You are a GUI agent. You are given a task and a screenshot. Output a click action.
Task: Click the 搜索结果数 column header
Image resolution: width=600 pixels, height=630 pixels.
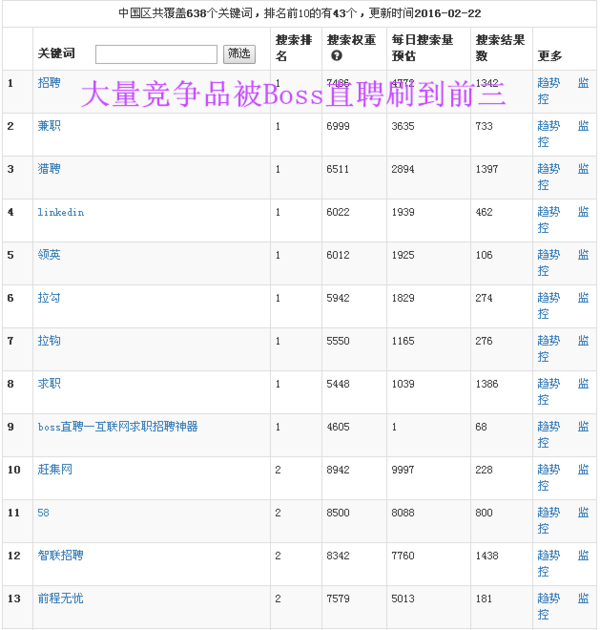tap(500, 48)
